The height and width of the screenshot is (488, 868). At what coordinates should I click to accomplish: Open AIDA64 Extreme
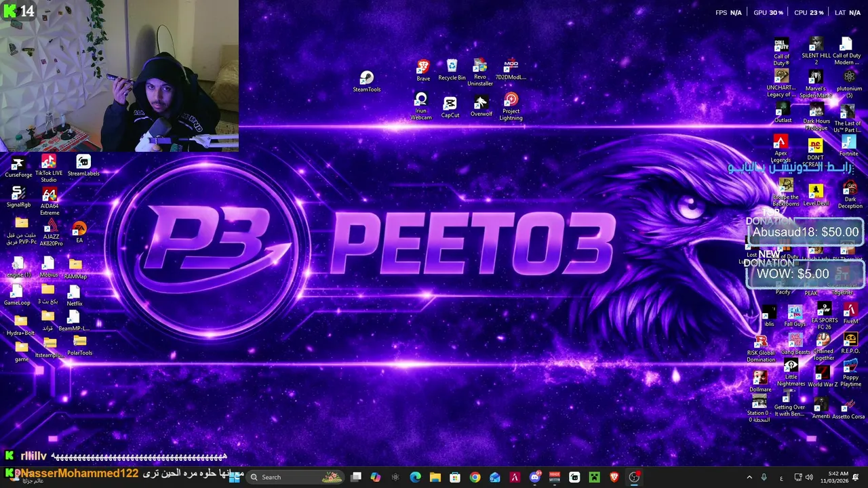point(50,202)
